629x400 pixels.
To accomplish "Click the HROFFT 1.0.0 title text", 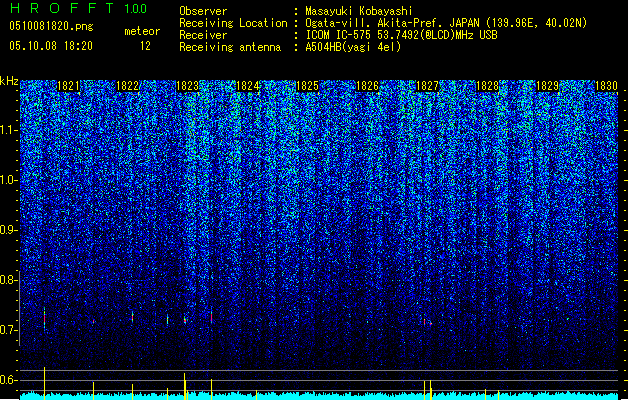I will 78,8.
